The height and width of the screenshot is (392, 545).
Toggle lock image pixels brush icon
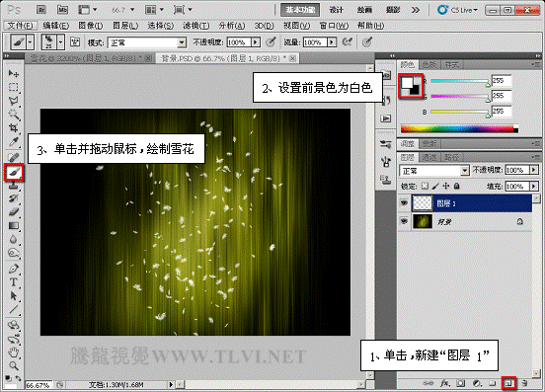click(x=435, y=187)
